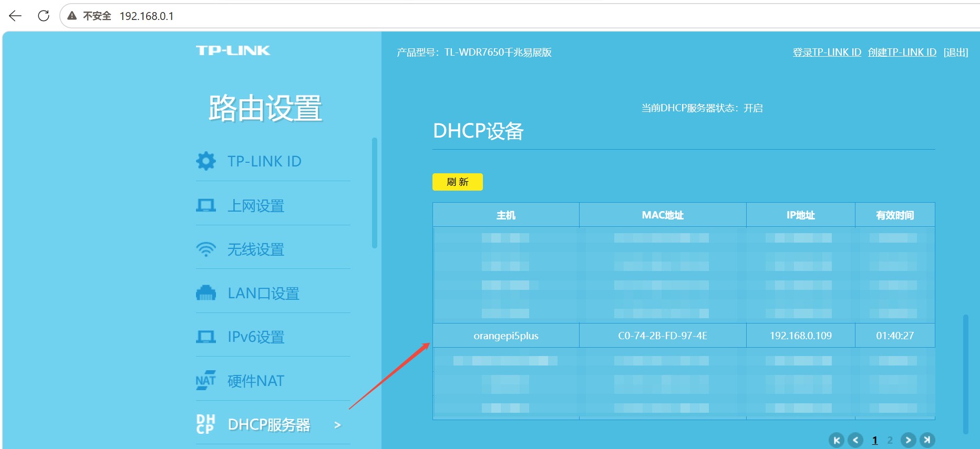980x449 pixels.
Task: Click the IPv6设置 monitor icon
Action: (205, 337)
